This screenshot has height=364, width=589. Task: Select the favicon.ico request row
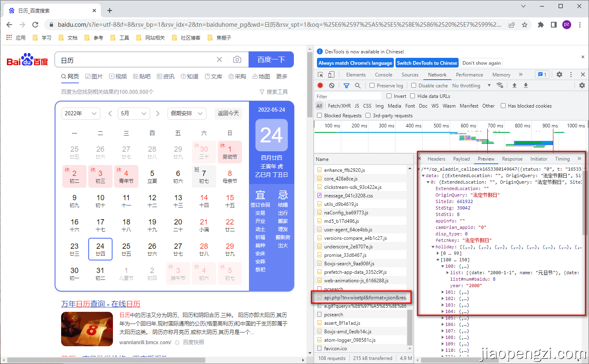(361, 348)
